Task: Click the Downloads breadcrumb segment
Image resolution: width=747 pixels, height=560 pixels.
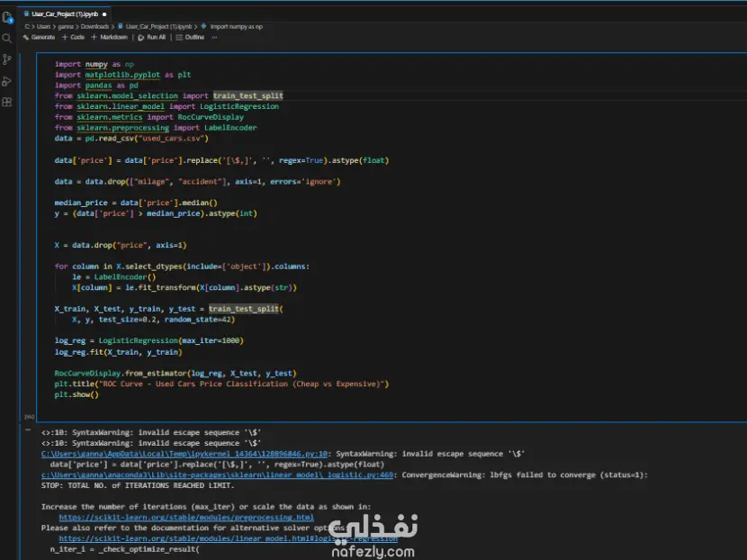Action: tap(94, 27)
